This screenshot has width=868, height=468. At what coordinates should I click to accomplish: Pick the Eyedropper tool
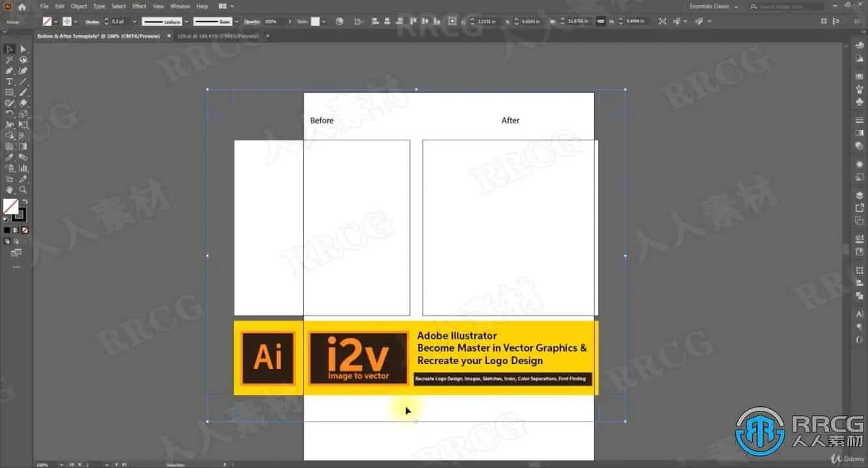point(10,157)
